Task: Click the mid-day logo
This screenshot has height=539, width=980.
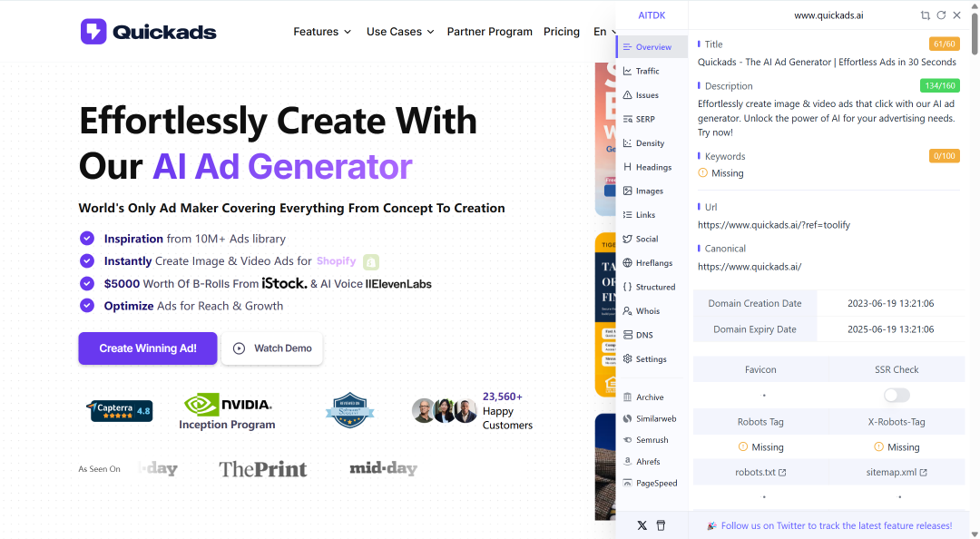Action: point(383,468)
